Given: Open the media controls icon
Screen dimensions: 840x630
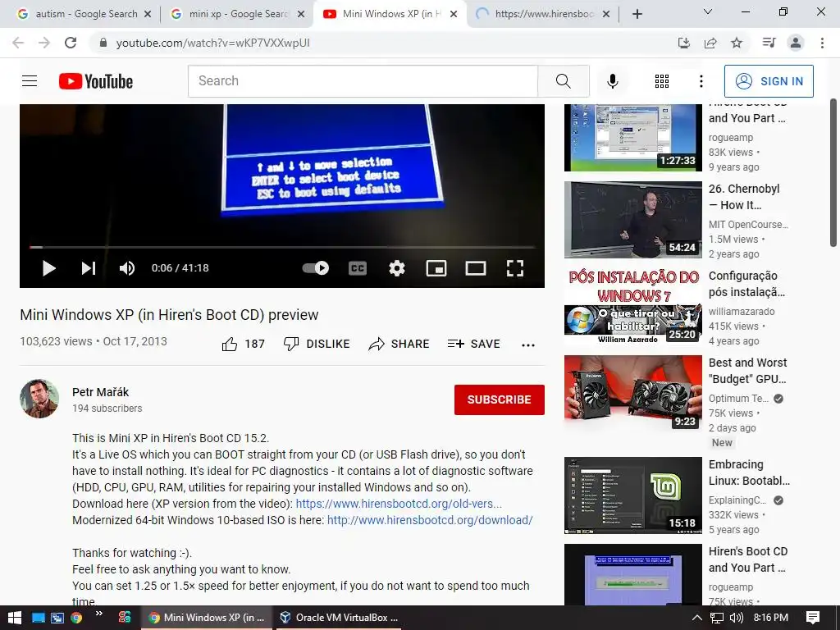Looking at the screenshot, I should pyautogui.click(x=769, y=43).
